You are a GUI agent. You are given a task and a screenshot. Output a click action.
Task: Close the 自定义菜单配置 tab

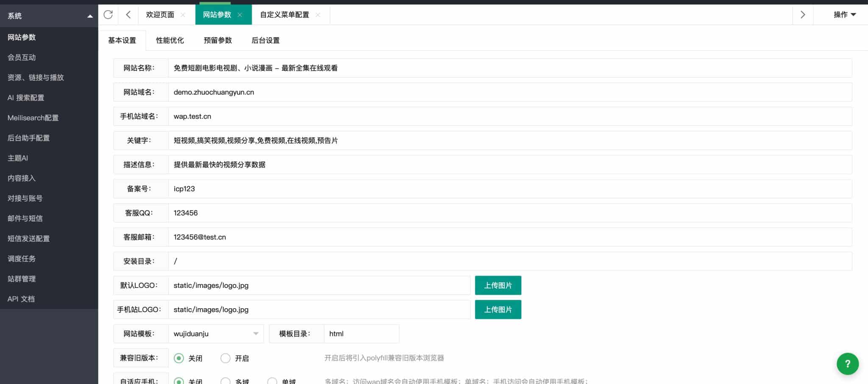[318, 15]
